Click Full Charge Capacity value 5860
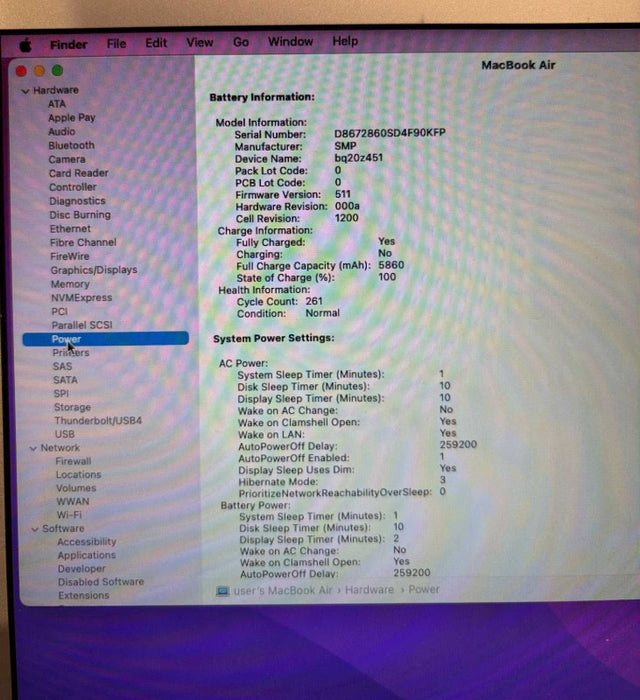The height and width of the screenshot is (700, 640). (x=391, y=265)
